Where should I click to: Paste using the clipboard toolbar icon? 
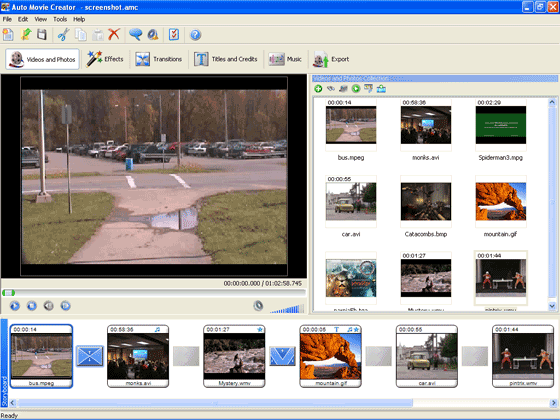coord(98,35)
